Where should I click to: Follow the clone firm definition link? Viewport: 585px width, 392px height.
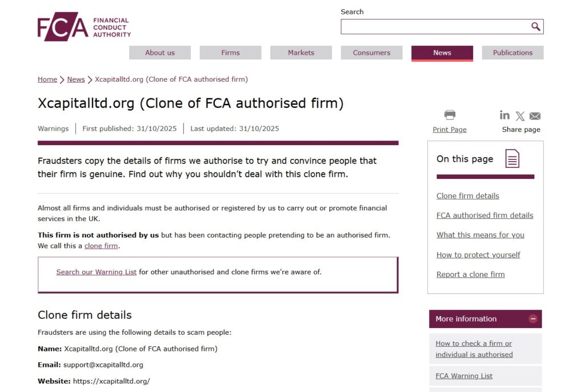[101, 246]
